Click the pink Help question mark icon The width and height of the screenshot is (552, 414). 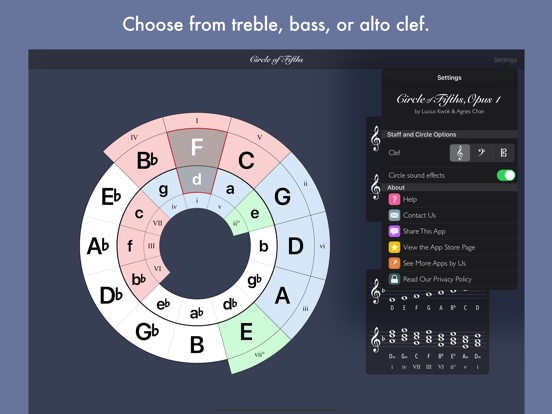pyautogui.click(x=394, y=199)
